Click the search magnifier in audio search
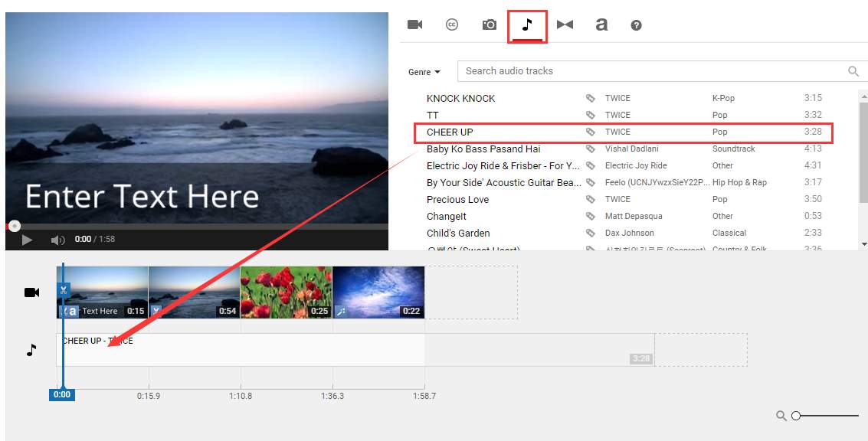Screen dimensions: 868x441 click(853, 71)
